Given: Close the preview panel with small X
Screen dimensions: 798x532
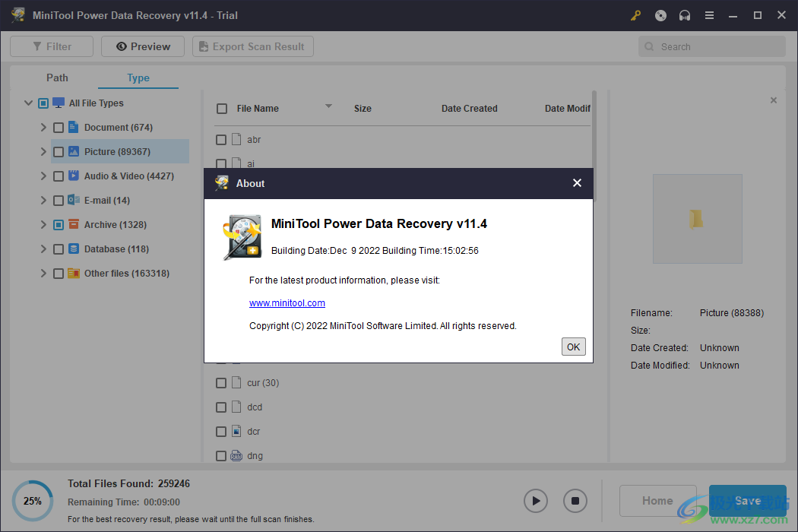Looking at the screenshot, I should click(x=774, y=100).
